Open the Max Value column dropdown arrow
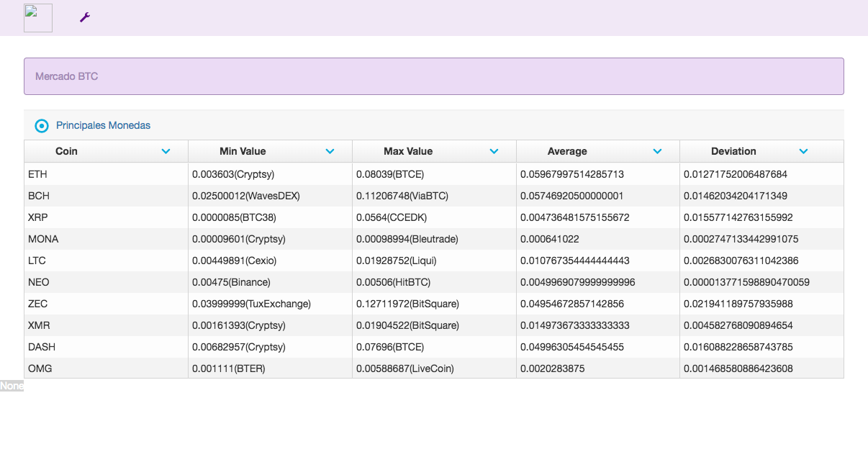 click(x=494, y=151)
